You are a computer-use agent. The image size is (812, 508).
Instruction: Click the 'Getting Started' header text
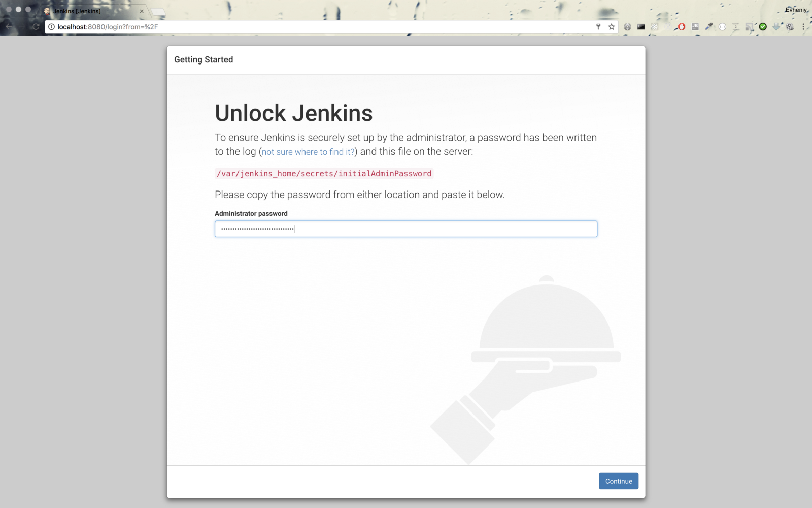[x=204, y=59]
